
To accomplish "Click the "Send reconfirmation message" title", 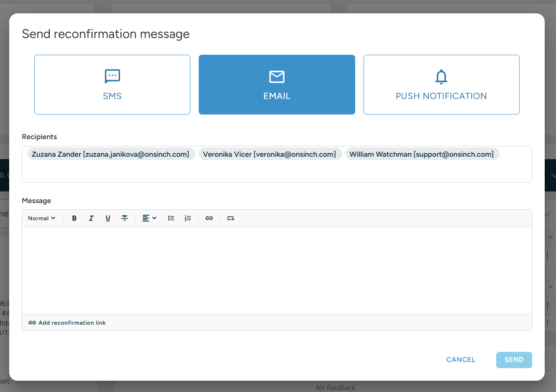I will (x=106, y=34).
